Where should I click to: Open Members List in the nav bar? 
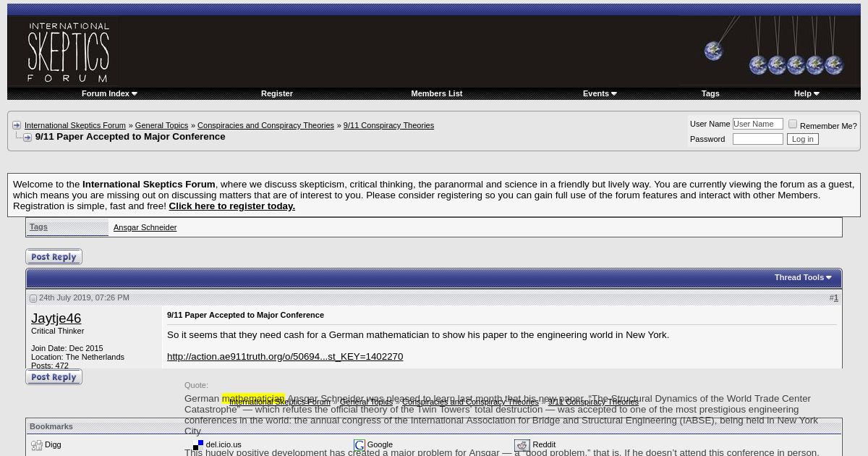(x=436, y=93)
